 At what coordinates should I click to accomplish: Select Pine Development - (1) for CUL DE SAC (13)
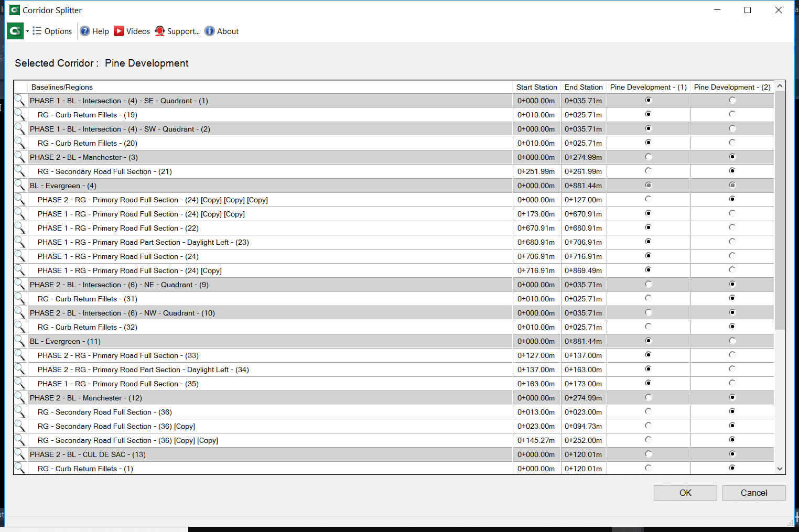click(x=649, y=454)
